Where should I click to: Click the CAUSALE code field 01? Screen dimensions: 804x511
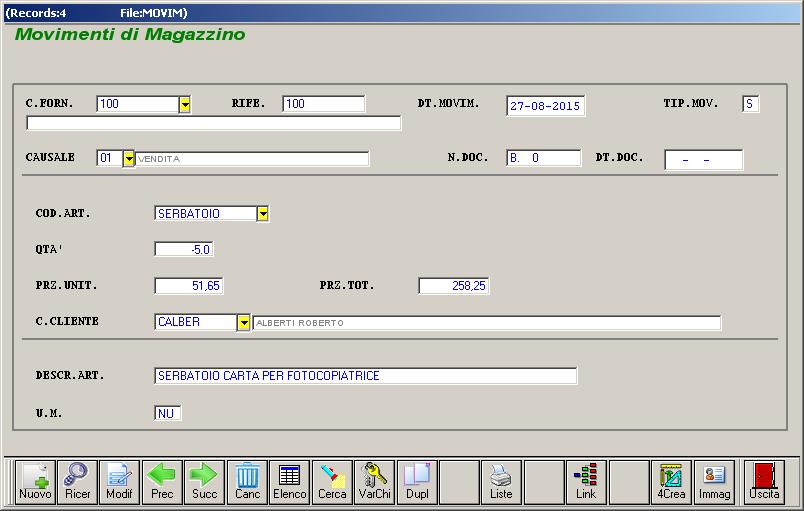(x=110, y=158)
